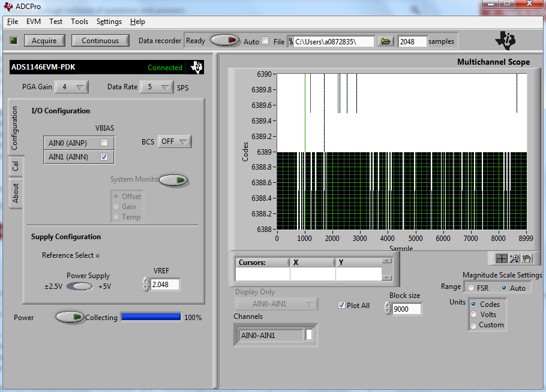Open the Tools menu

click(x=79, y=22)
